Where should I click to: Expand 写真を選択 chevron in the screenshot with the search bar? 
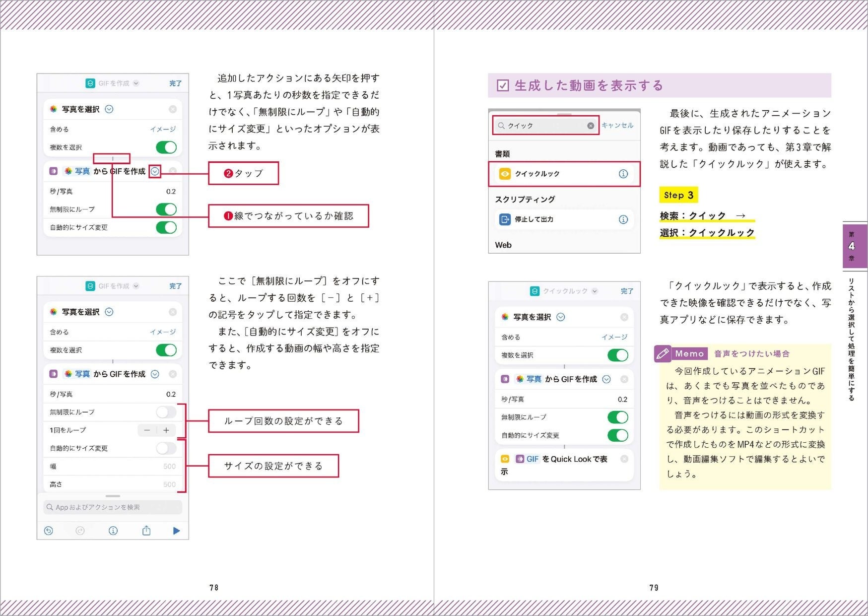pyautogui.click(x=109, y=312)
